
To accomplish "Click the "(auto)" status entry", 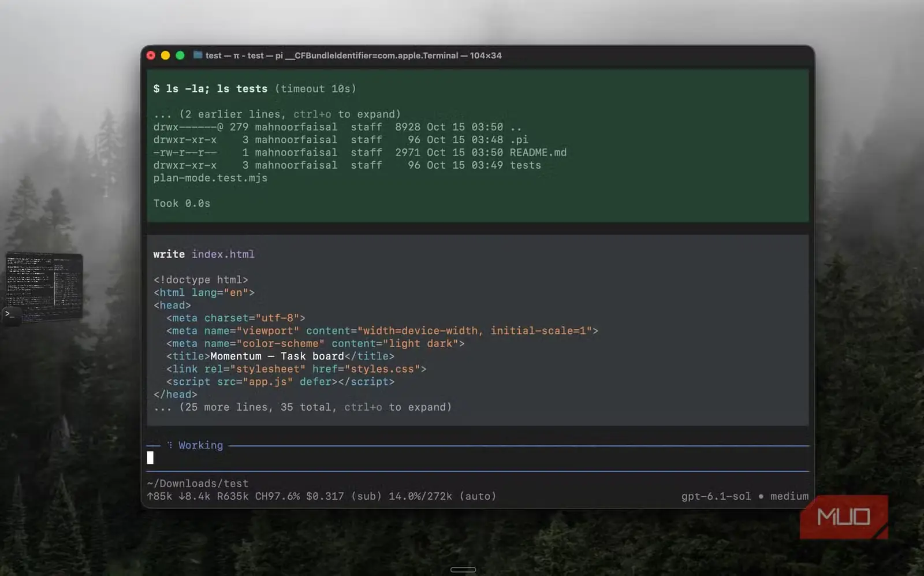I will 478,496.
